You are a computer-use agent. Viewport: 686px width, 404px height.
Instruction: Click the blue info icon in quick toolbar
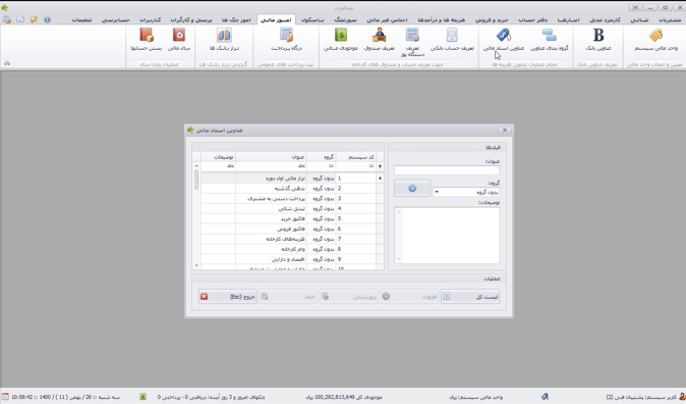tap(47, 20)
